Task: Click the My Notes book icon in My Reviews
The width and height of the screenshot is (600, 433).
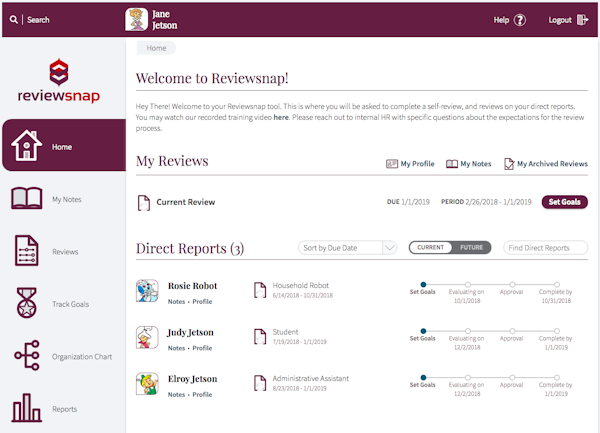Action: tap(452, 164)
